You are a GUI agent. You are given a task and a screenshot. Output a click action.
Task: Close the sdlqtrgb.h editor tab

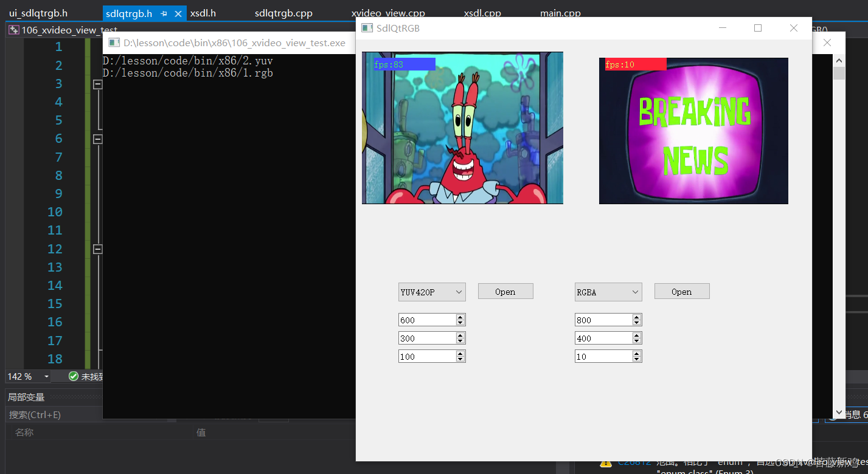click(178, 13)
